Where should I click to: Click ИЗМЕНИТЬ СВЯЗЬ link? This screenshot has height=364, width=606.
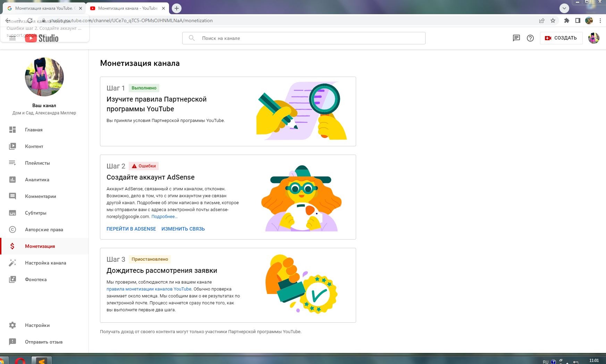tap(183, 229)
